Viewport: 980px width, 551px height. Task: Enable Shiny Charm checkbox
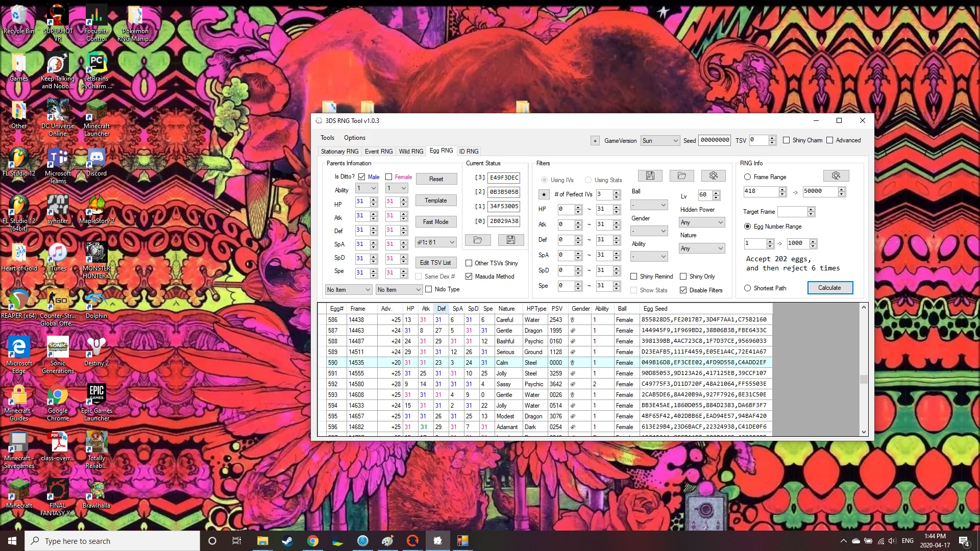(787, 140)
